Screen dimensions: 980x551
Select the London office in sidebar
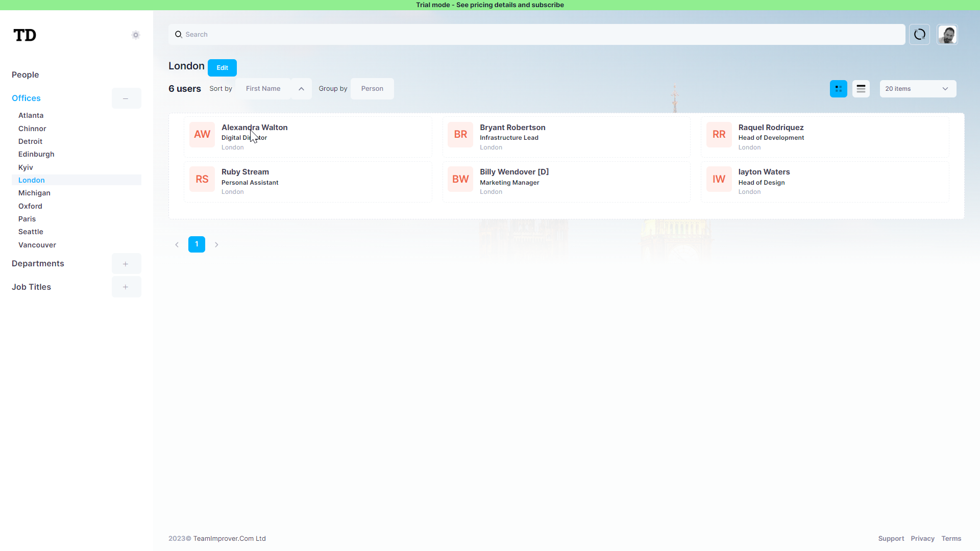[x=31, y=180]
